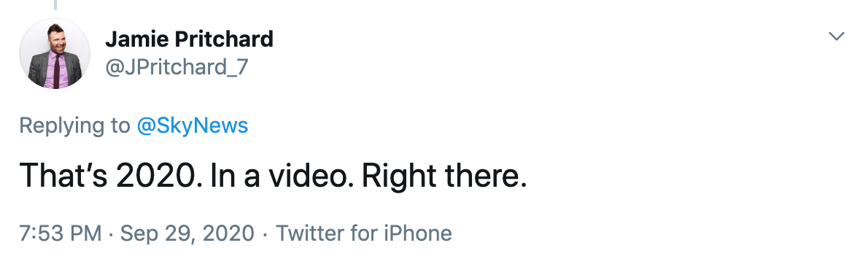The width and height of the screenshot is (868, 267).
Task: Click the thread connector line above avatar
Action: point(55,5)
